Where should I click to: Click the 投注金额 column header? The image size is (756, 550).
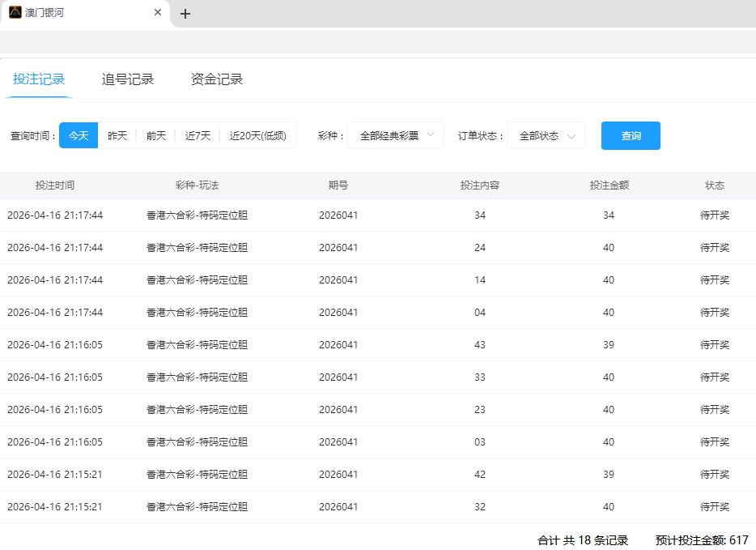pyautogui.click(x=609, y=185)
